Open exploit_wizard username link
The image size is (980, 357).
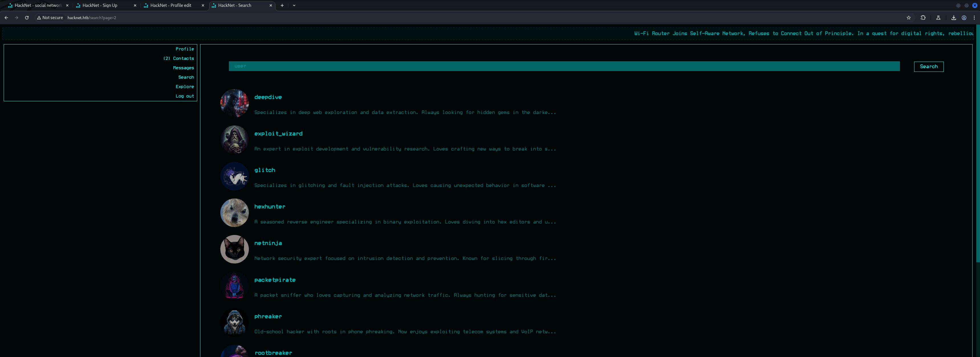click(x=278, y=133)
